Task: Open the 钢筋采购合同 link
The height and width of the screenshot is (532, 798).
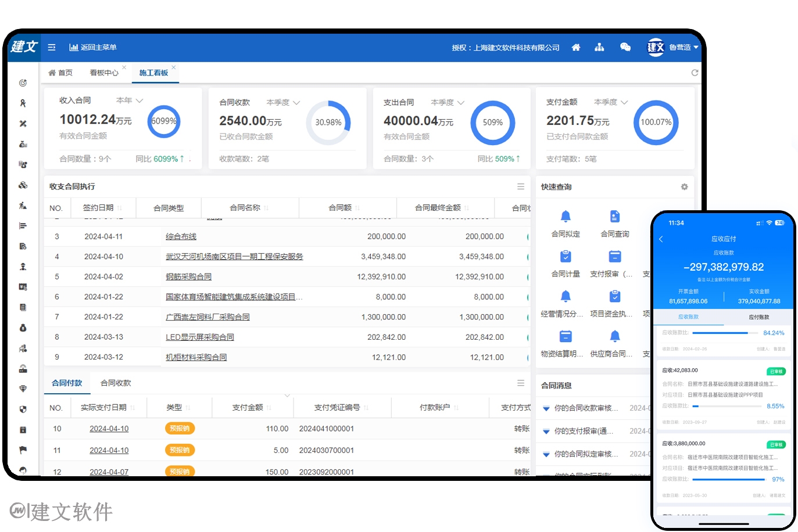Action: click(188, 276)
